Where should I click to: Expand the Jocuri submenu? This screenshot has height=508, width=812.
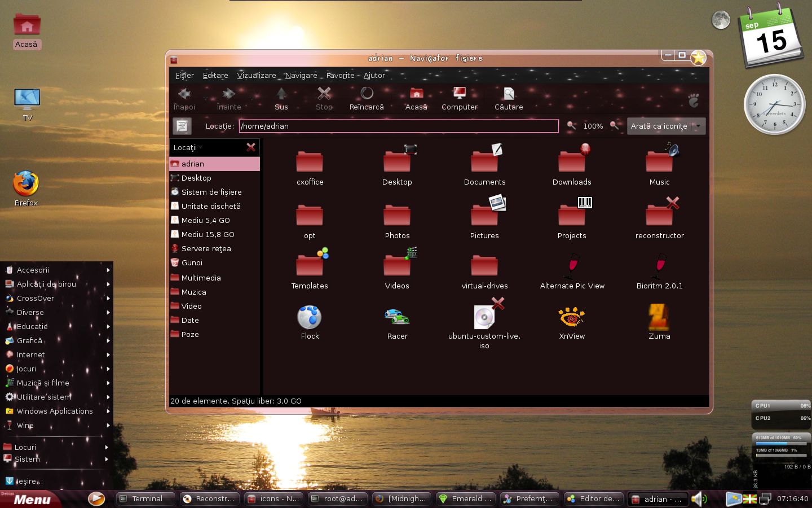[56, 369]
